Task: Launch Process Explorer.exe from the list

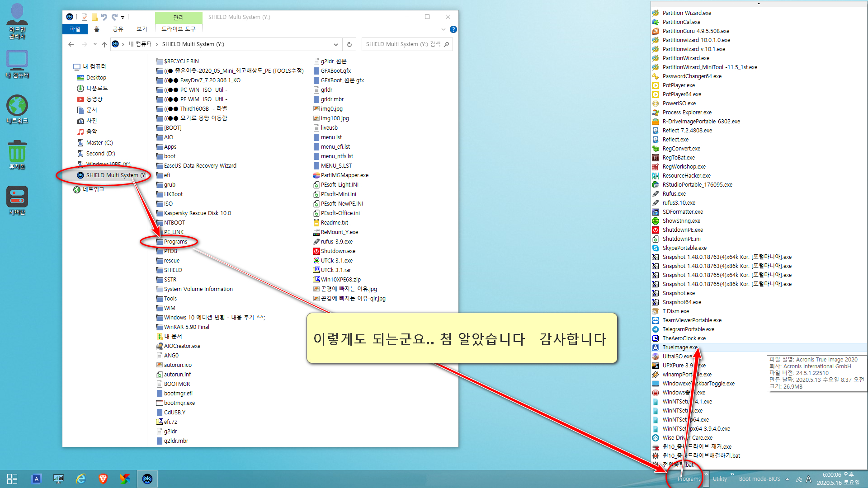Action: tap(682, 113)
